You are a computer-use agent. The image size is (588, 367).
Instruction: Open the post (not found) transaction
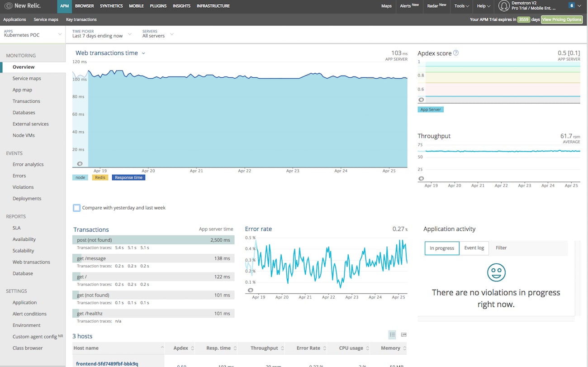click(x=153, y=240)
